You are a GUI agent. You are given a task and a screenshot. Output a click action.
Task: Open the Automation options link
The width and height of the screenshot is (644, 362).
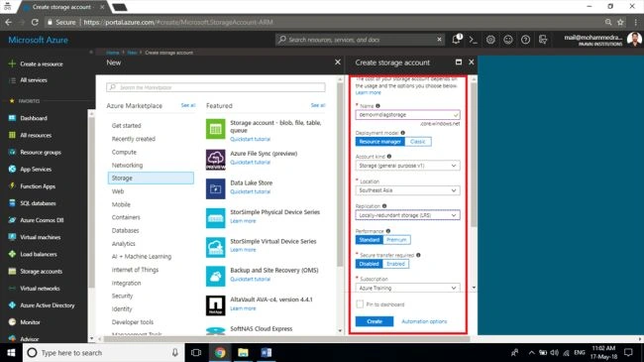[424, 321]
